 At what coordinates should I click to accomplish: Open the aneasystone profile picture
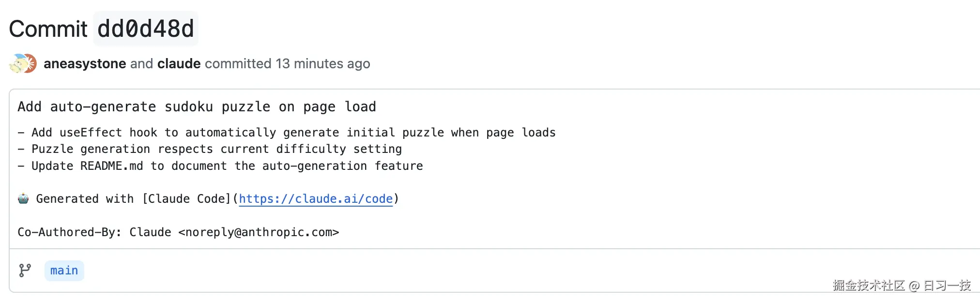[x=17, y=63]
